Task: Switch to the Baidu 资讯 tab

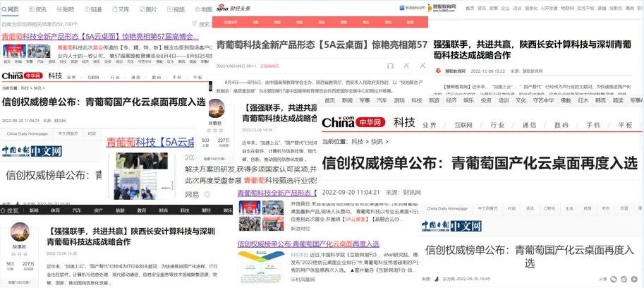Action: coord(37,9)
